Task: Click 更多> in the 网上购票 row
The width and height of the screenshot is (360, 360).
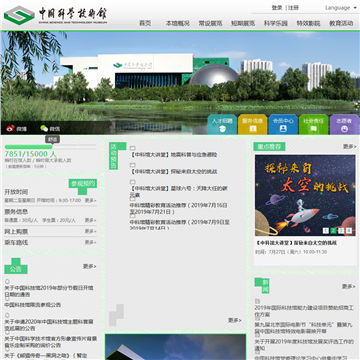Action: (90, 231)
